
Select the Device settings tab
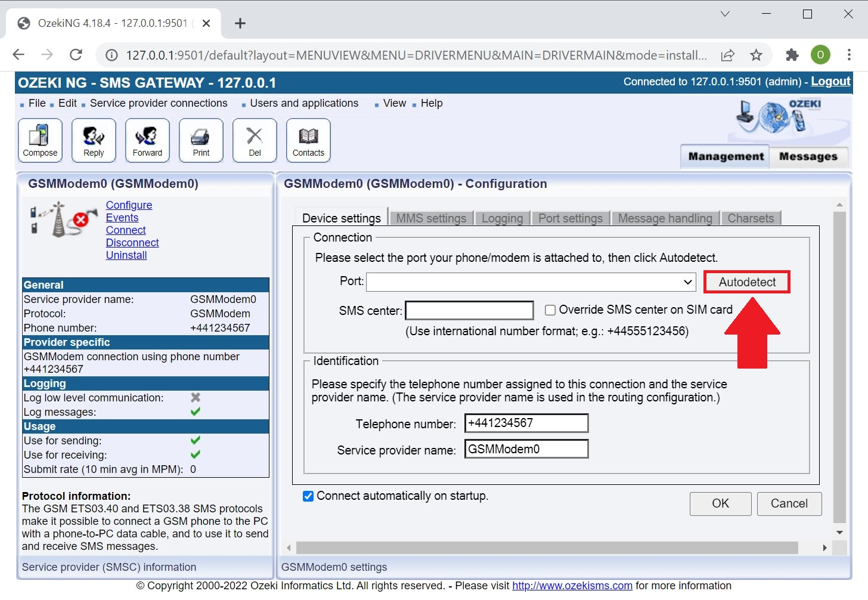coord(341,218)
